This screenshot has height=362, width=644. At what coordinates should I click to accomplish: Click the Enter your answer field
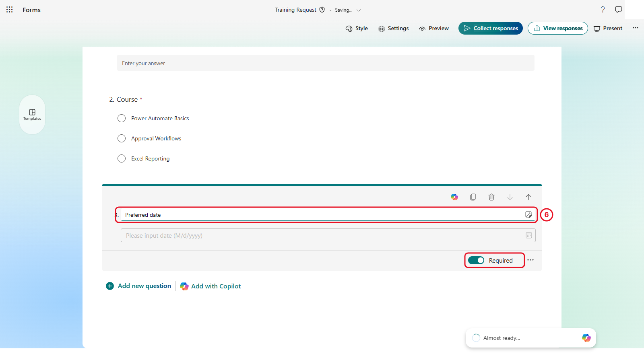coord(326,63)
